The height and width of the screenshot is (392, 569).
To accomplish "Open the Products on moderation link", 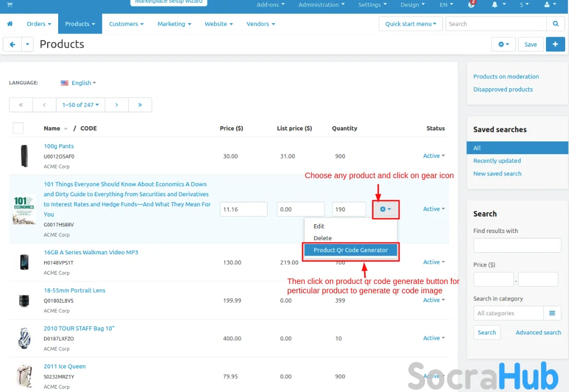I will tap(505, 77).
